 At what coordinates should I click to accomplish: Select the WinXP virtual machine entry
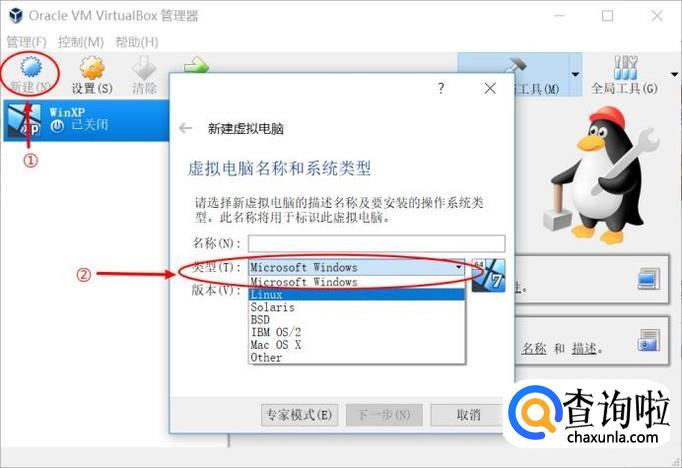pos(86,120)
